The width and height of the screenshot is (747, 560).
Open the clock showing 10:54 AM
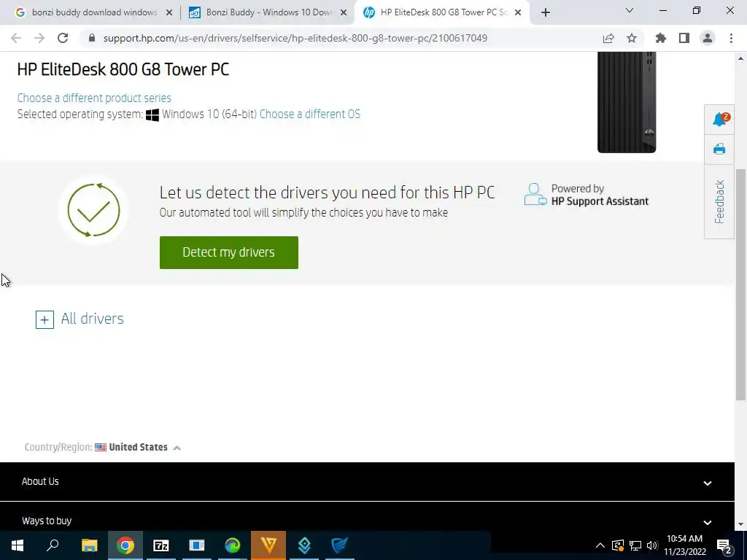coord(684,545)
